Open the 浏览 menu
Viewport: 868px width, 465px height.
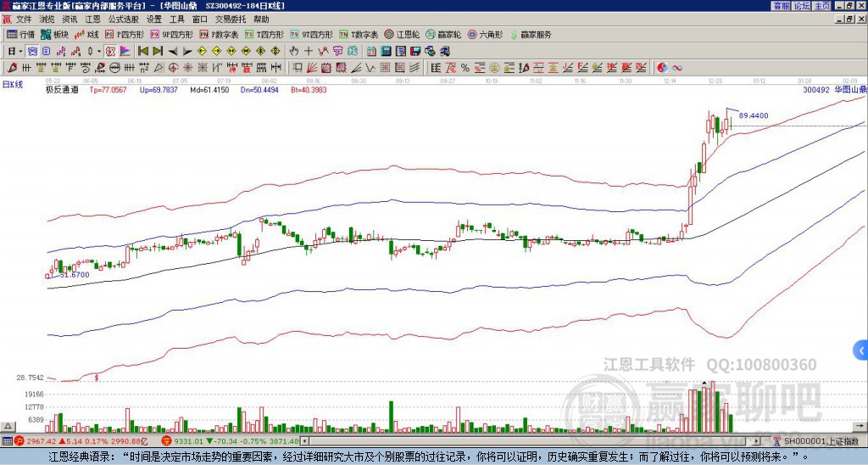[47, 20]
